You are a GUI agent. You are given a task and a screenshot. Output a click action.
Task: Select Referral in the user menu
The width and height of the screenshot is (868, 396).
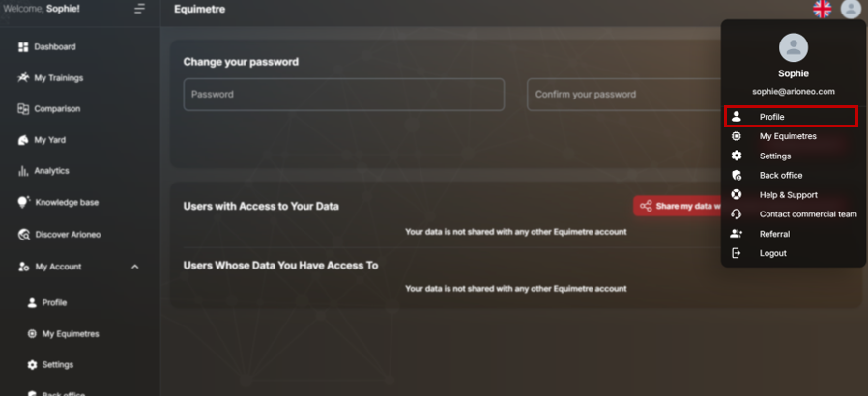(x=791, y=234)
